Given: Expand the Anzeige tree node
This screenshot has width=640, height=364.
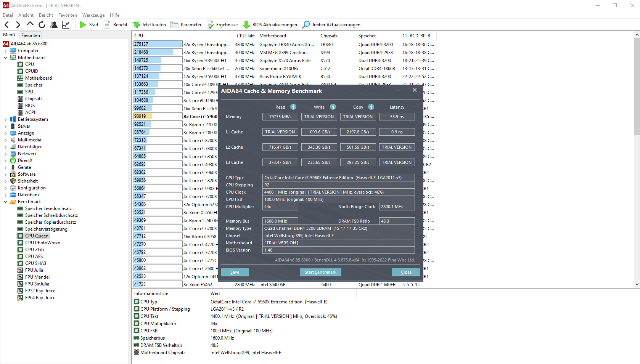Looking at the screenshot, I should click(x=5, y=133).
